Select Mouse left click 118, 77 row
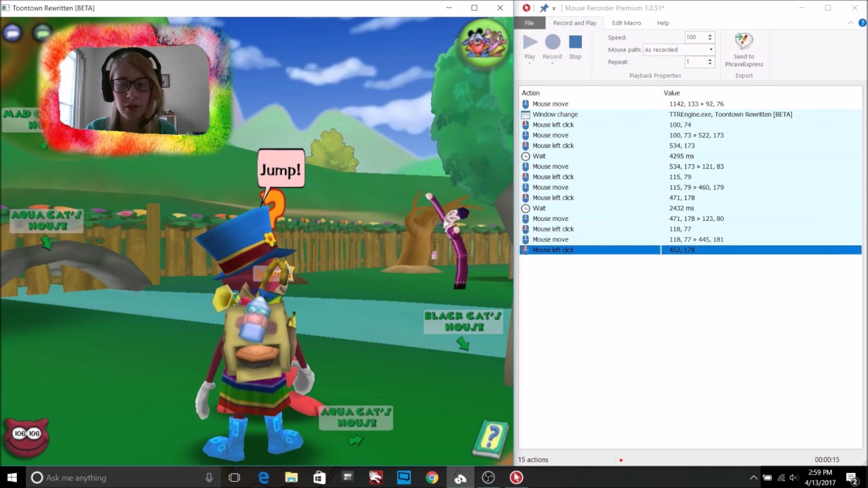 click(x=690, y=229)
